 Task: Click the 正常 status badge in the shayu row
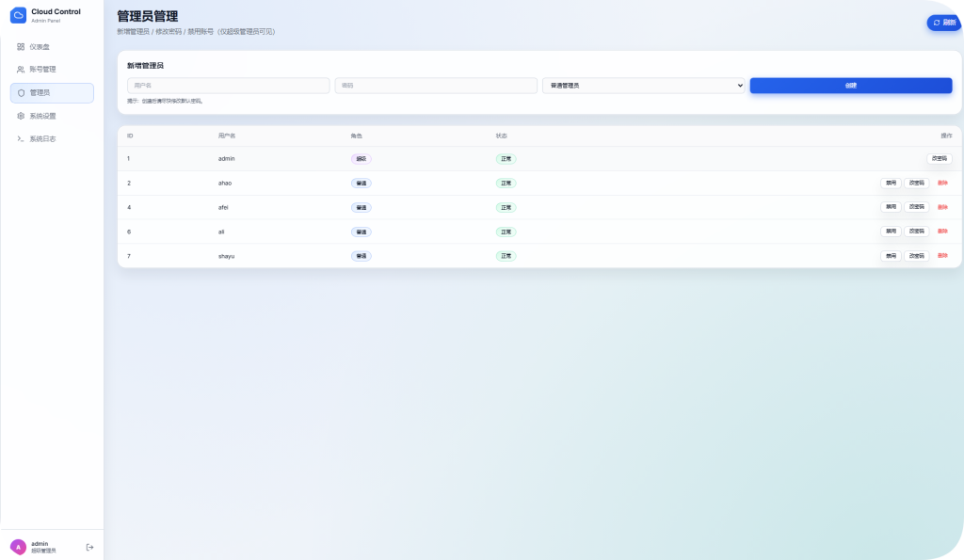tap(506, 256)
